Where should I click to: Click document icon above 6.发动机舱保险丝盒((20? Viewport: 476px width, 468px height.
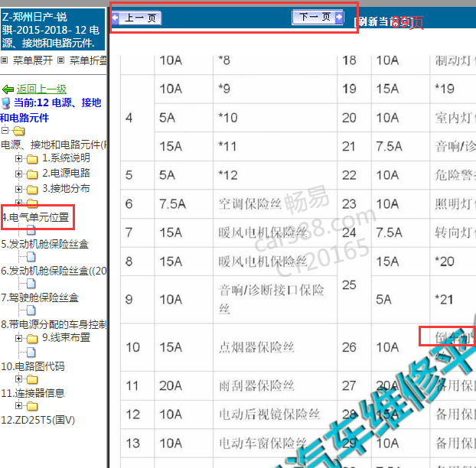point(31,257)
